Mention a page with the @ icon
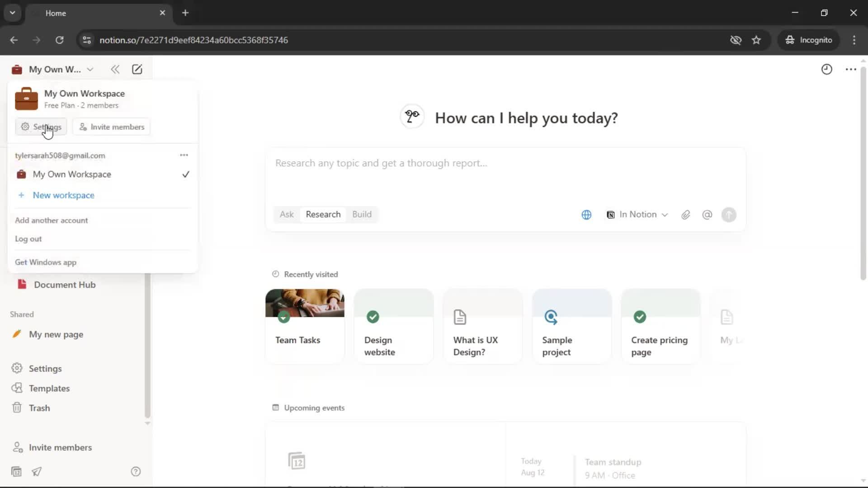This screenshot has width=868, height=488. click(x=707, y=215)
